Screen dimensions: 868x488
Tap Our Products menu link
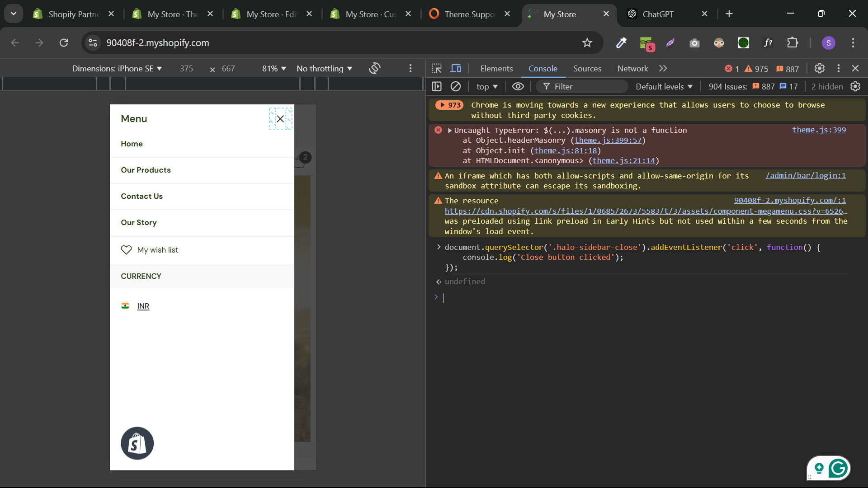click(146, 170)
